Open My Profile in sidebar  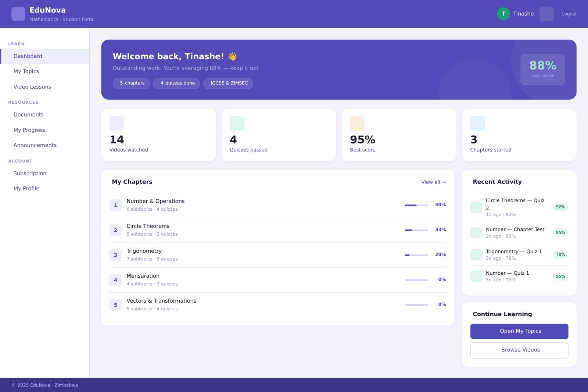(x=45, y=188)
